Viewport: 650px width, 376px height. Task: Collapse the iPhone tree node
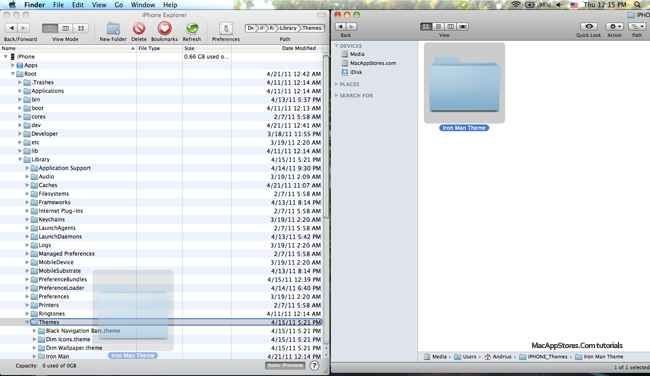click(5, 56)
